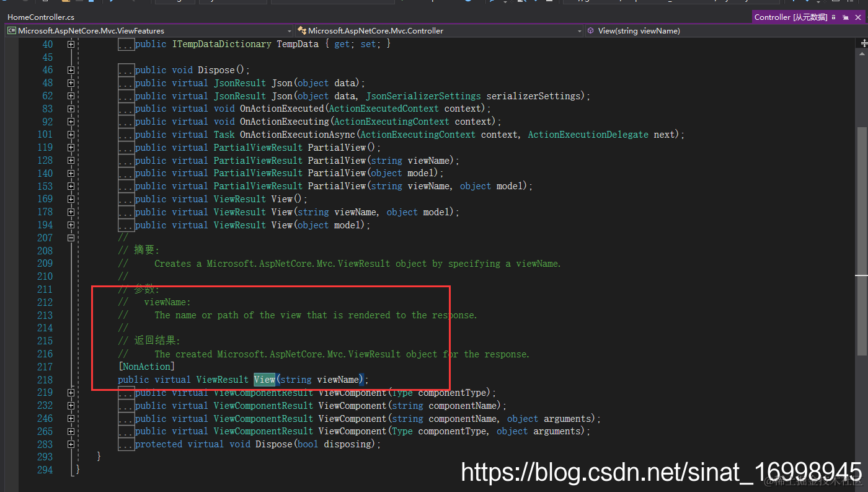Click the "viewName:" comment on line 212

[167, 302]
